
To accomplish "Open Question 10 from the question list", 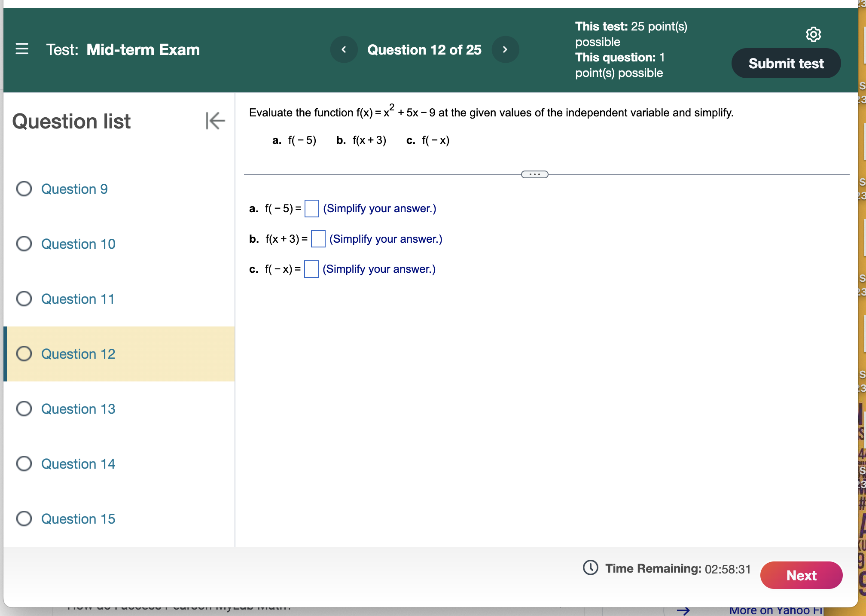I will click(78, 244).
